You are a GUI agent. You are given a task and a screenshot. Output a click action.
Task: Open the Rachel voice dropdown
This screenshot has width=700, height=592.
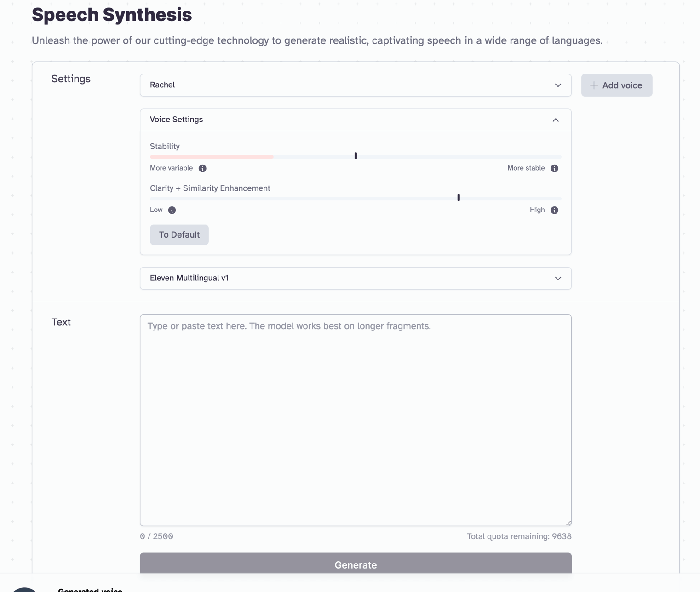[355, 85]
